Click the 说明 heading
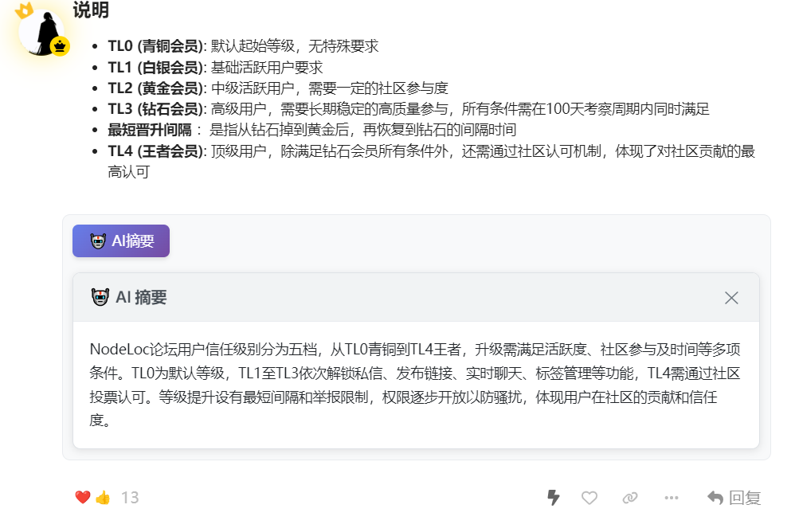The width and height of the screenshot is (799, 532). (91, 10)
